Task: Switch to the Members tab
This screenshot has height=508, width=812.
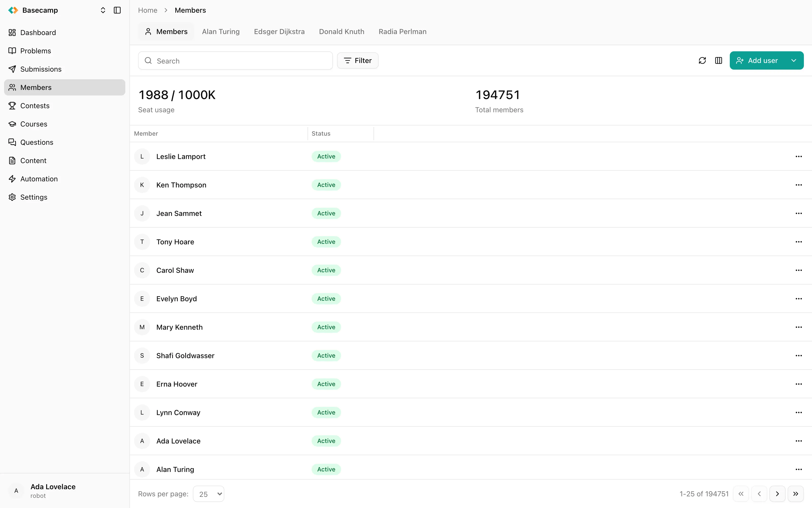Action: click(166, 31)
